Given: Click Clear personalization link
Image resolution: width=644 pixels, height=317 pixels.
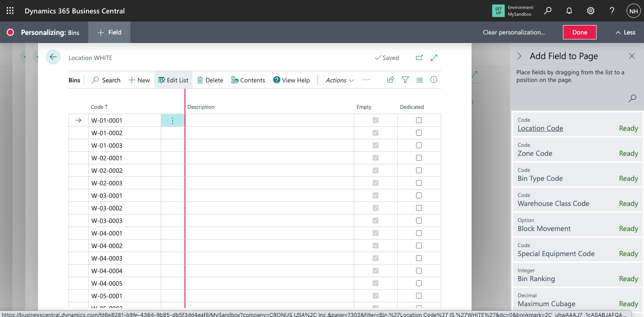Looking at the screenshot, I should tap(514, 32).
